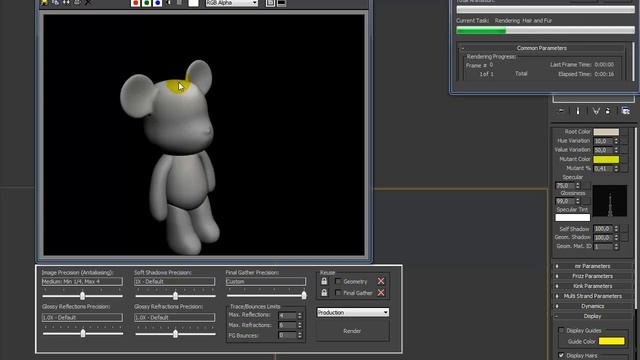Viewport: 640px width, 360px height.
Task: Check the Final Gather reuse checkbox
Action: pos(338,293)
